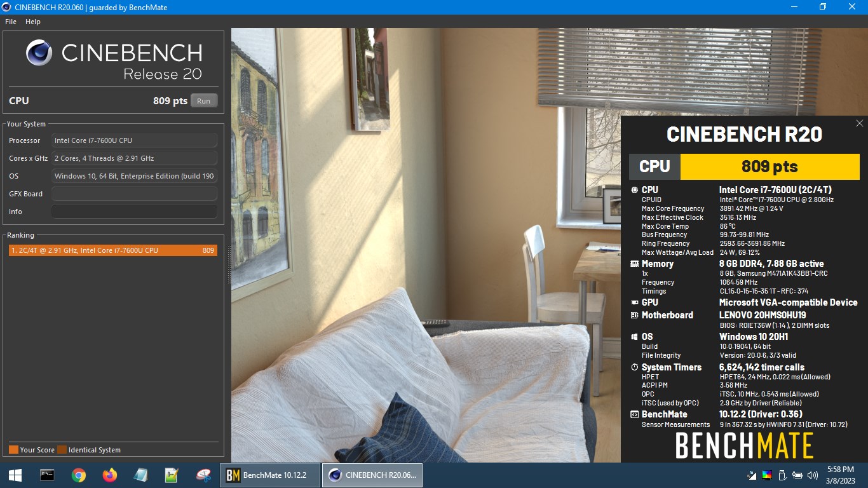Image resolution: width=868 pixels, height=488 pixels.
Task: Open the Windows Start menu
Action: (x=15, y=475)
